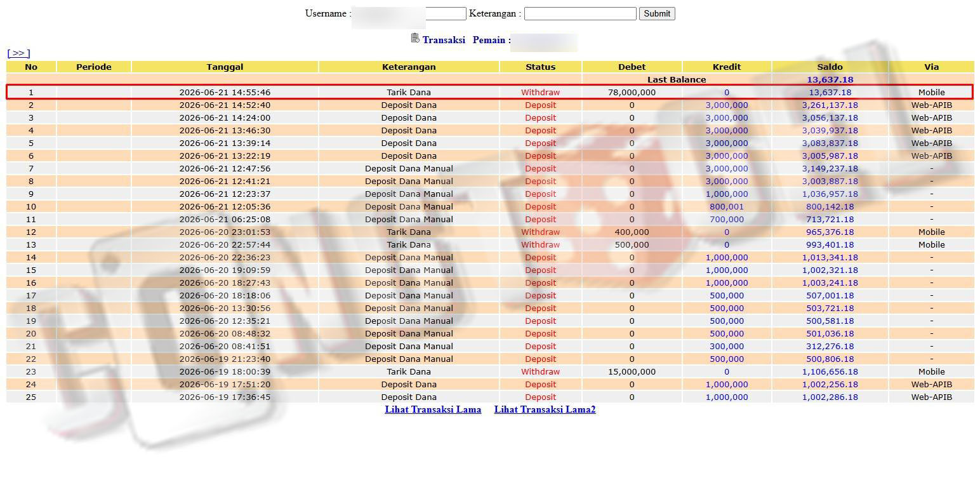This screenshot has height=492, width=980.
Task: Focus the Username input field
Action: point(409,13)
